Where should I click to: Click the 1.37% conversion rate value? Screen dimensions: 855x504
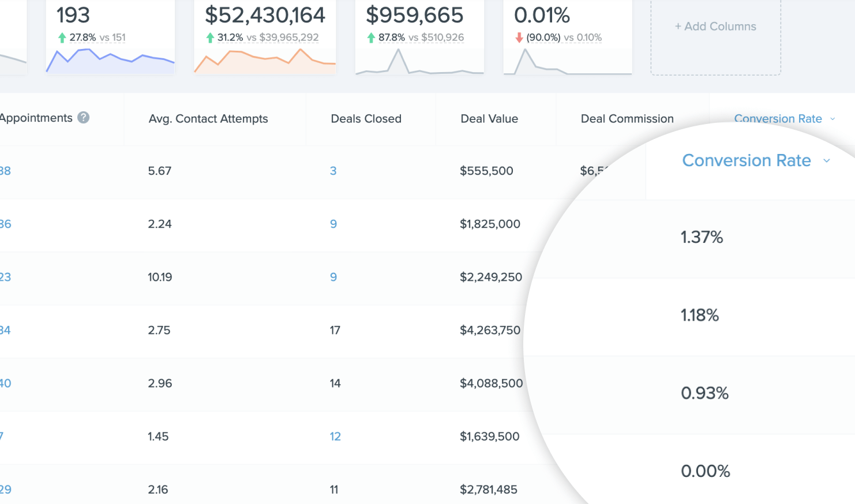pyautogui.click(x=702, y=237)
